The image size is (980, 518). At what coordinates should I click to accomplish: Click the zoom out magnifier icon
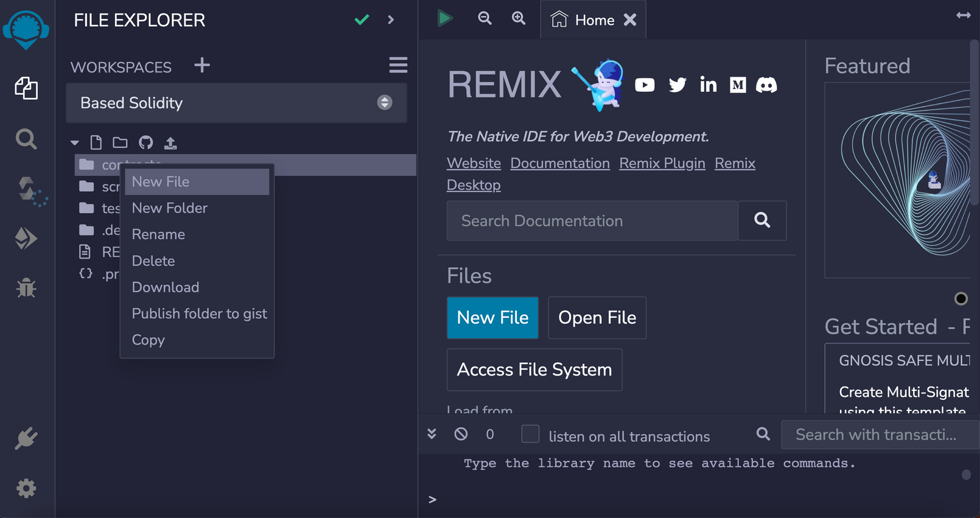point(485,18)
